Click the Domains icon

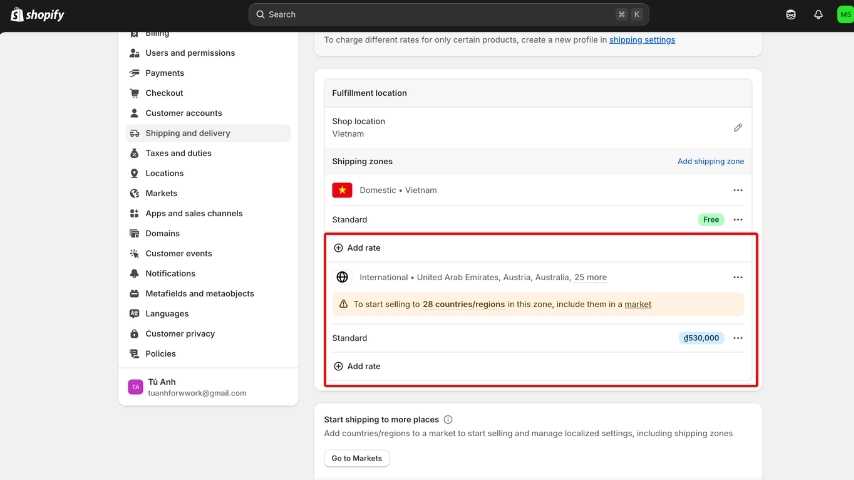135,233
